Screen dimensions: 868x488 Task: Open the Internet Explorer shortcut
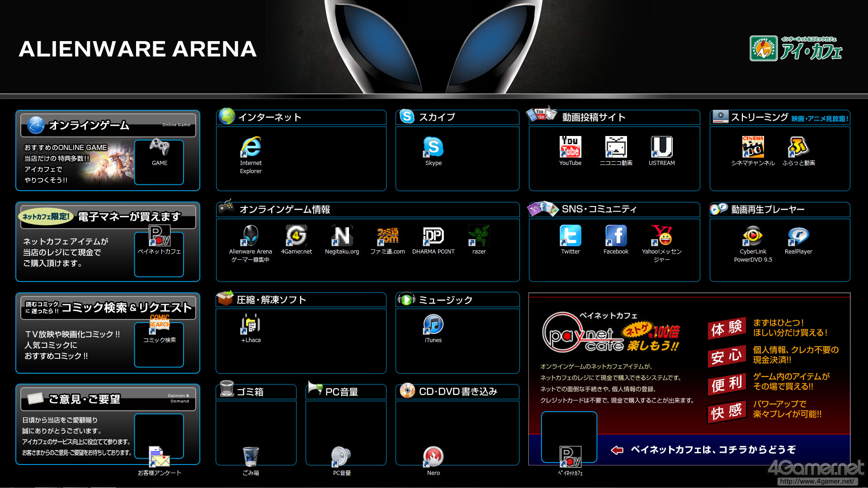click(x=250, y=147)
